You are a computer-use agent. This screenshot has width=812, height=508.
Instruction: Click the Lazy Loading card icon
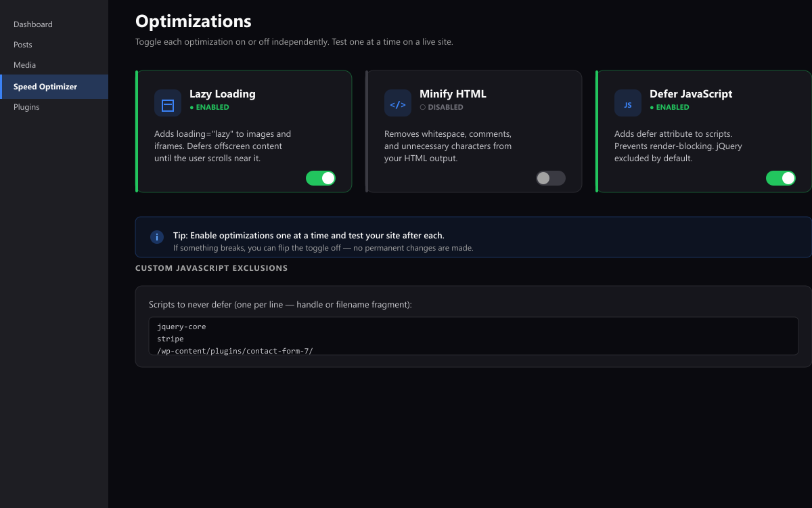[168, 103]
